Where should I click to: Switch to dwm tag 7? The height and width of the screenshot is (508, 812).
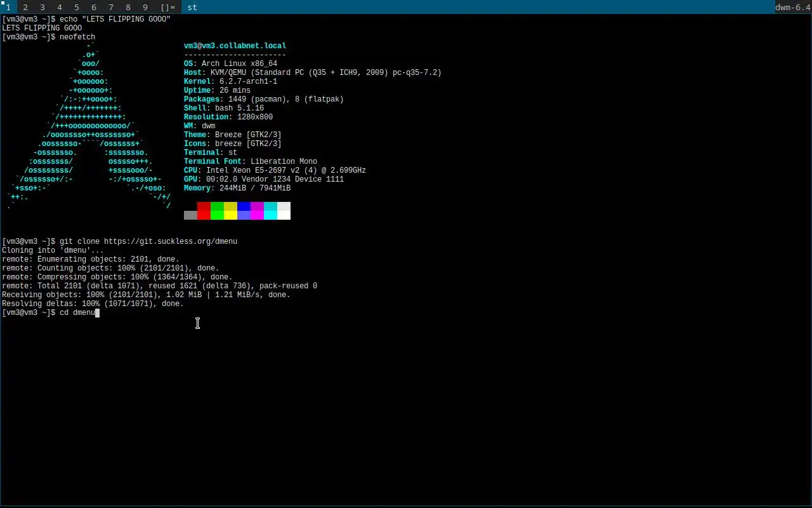tap(111, 7)
